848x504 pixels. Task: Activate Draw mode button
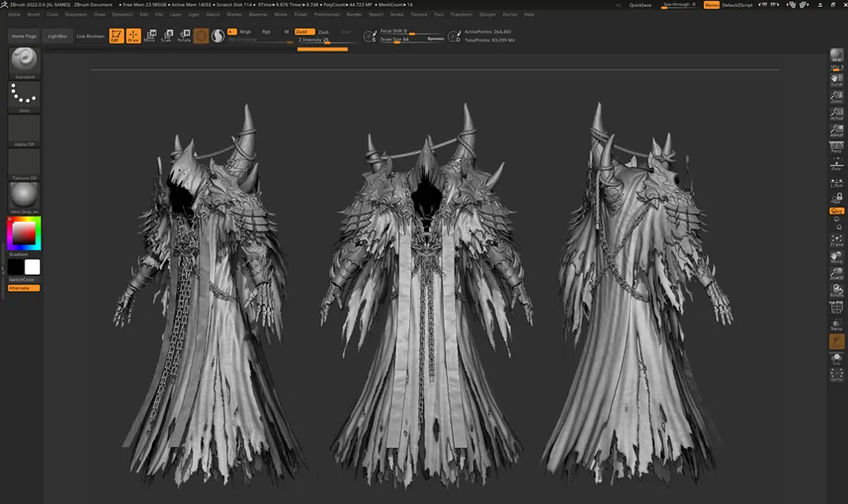coord(133,36)
